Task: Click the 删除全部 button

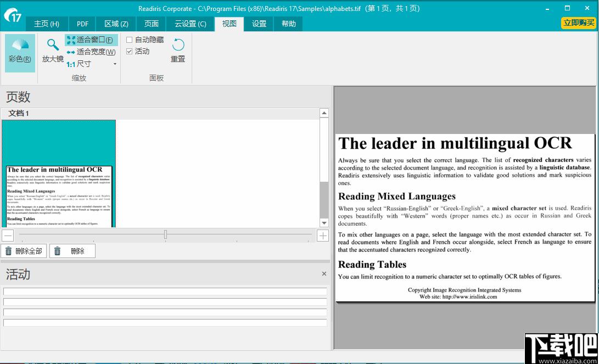Action: [x=24, y=251]
